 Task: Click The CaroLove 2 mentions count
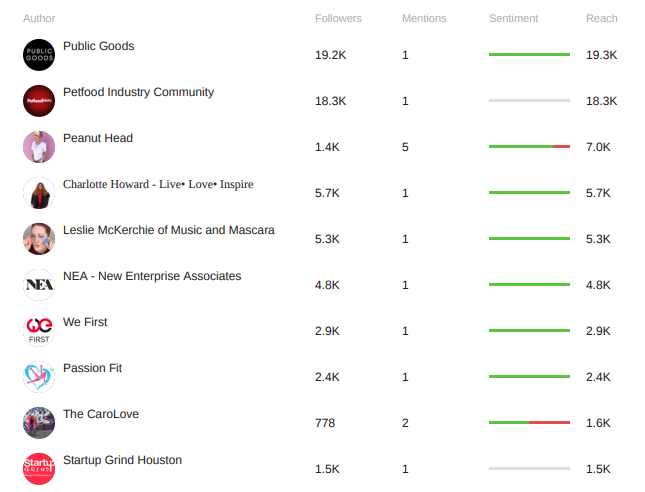tap(405, 423)
